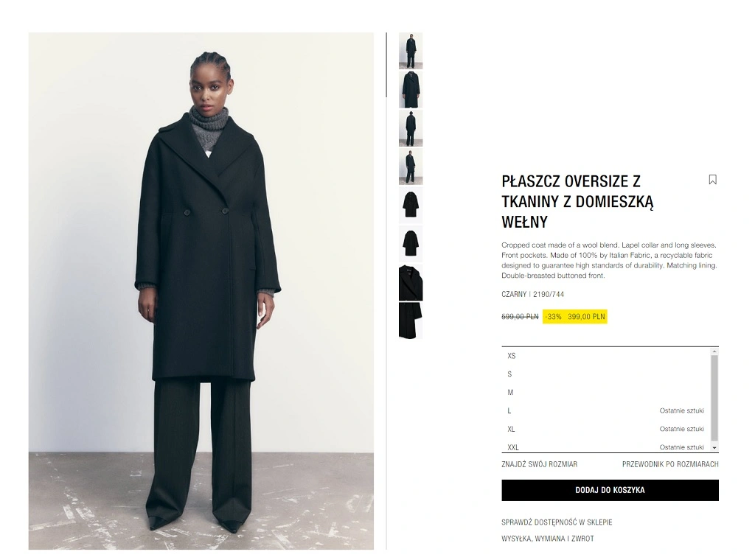
Task: Pick size XXL
Action: coord(606,447)
